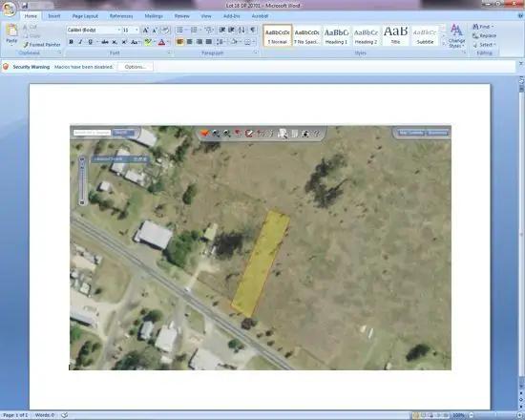Open the Select dropdown in Editing
The height and width of the screenshot is (420, 525).
(x=485, y=45)
